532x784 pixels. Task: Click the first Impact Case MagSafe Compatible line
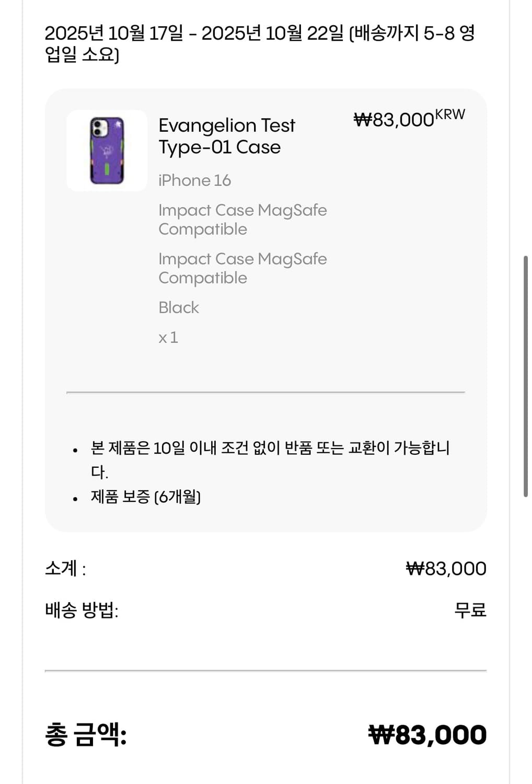coord(242,220)
